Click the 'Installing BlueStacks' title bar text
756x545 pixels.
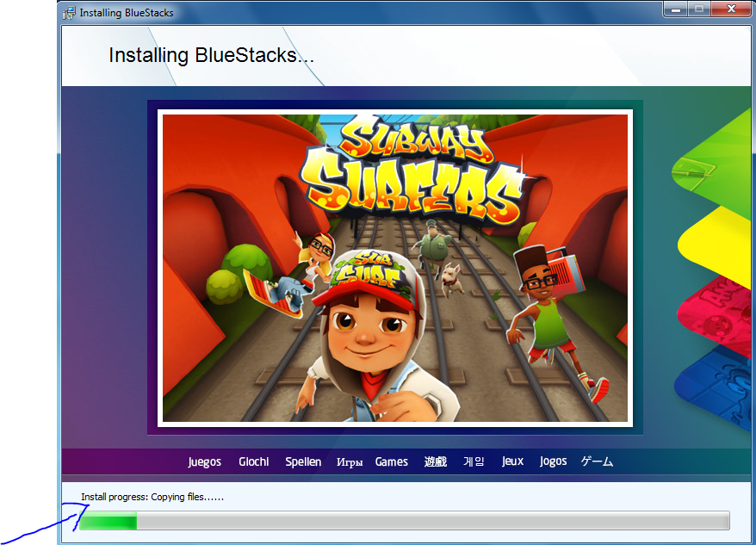point(127,13)
